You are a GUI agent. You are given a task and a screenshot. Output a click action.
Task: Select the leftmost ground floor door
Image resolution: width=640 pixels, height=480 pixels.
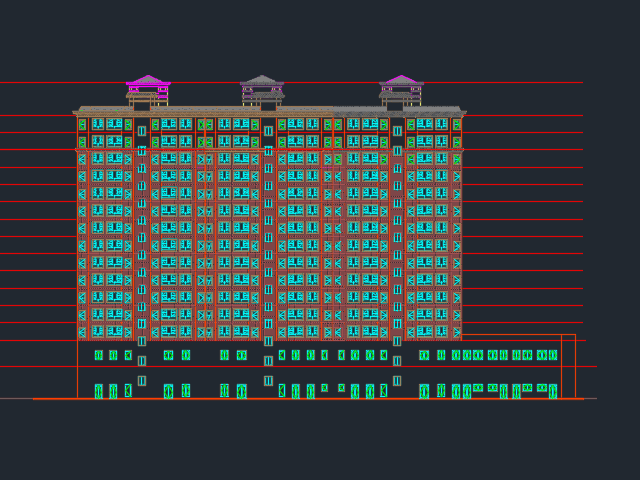(98, 391)
